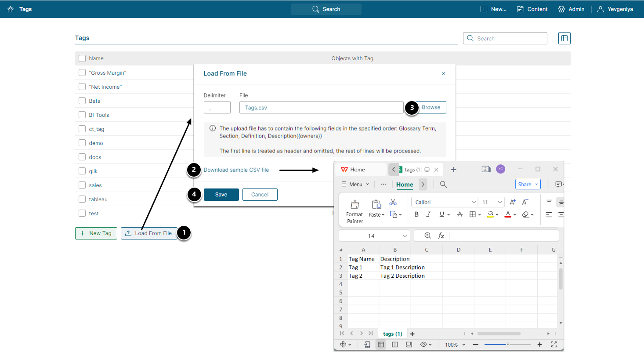The width and height of the screenshot is (644, 359).
Task: Open the Paste options dropdown arrow
Action: (x=383, y=215)
